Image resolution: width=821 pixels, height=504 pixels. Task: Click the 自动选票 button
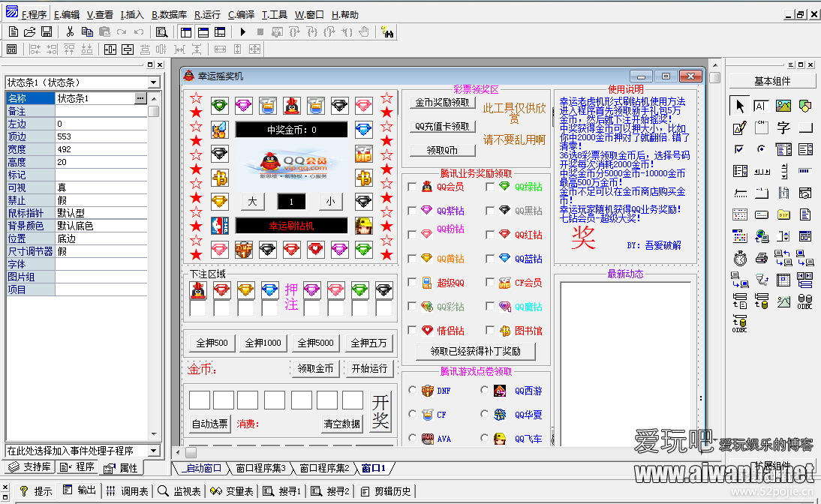(x=210, y=424)
